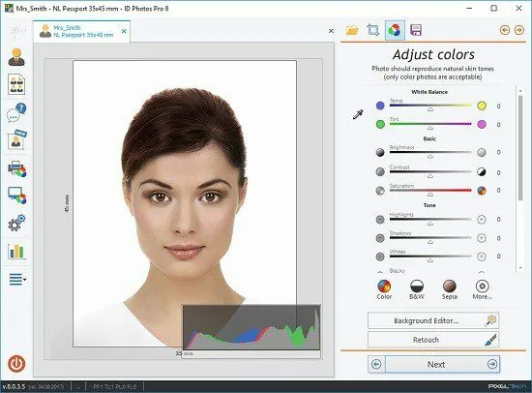
Task: Adjust the Shadows slider handle
Action: pyautogui.click(x=430, y=242)
